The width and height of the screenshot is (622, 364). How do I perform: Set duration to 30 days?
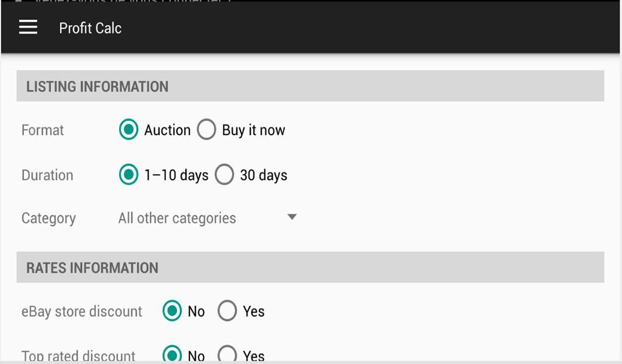click(225, 175)
